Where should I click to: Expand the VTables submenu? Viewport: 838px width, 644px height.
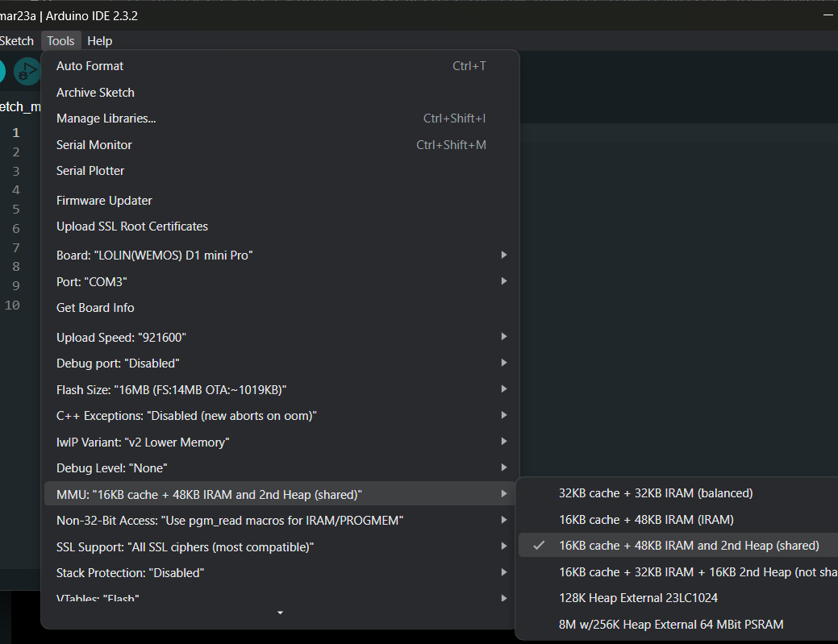click(x=280, y=597)
